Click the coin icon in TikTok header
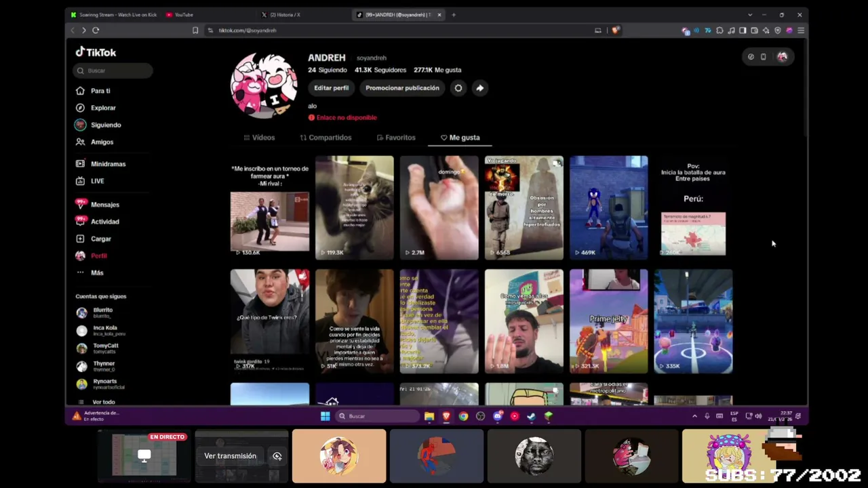This screenshot has height=488, width=868. (751, 57)
